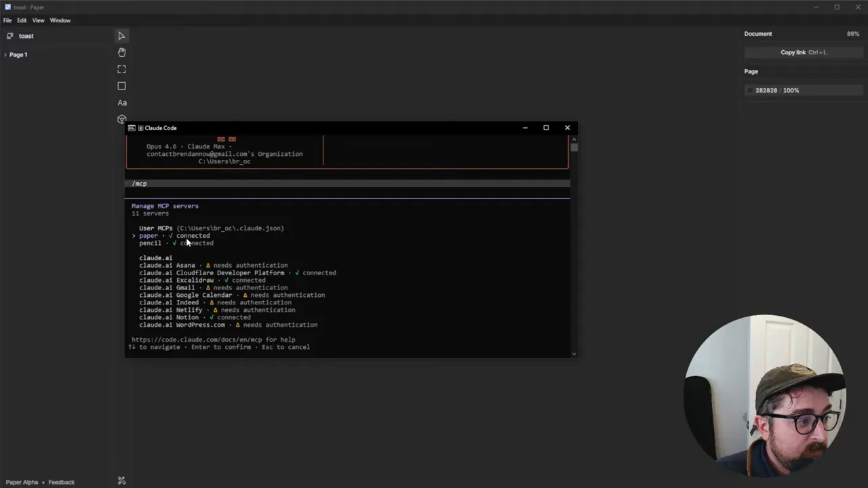
Task: Click the claude.ai Indeed entry
Action: 215,302
